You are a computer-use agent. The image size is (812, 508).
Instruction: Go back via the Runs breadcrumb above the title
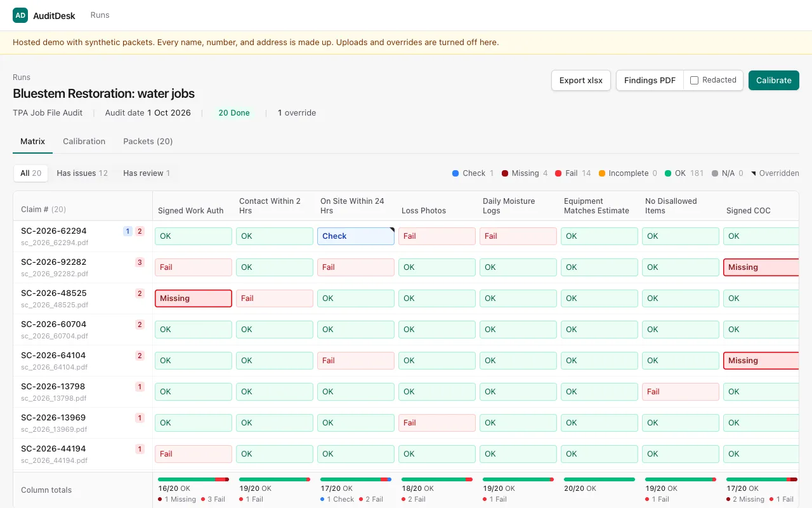coord(22,77)
